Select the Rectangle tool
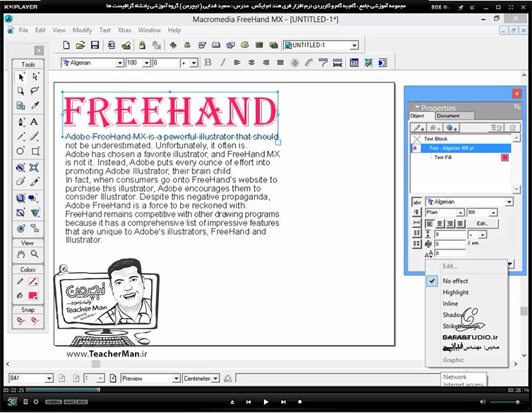The image size is (532, 413). [35, 151]
